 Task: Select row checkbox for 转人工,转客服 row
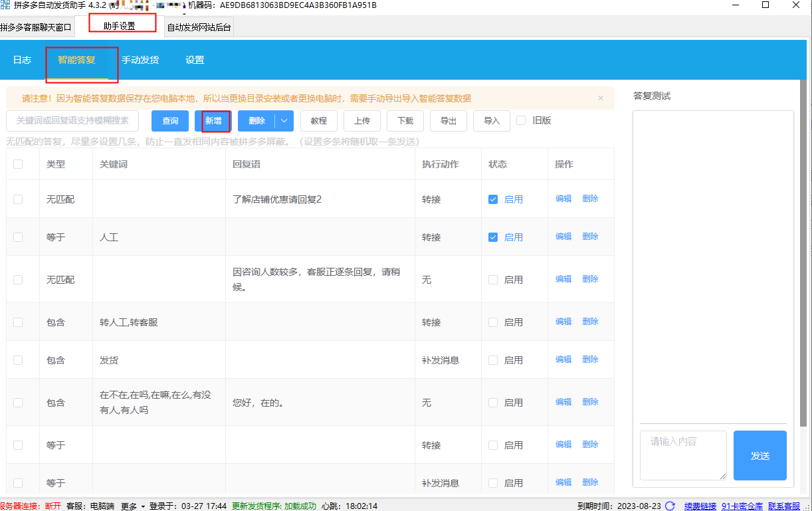[18, 322]
